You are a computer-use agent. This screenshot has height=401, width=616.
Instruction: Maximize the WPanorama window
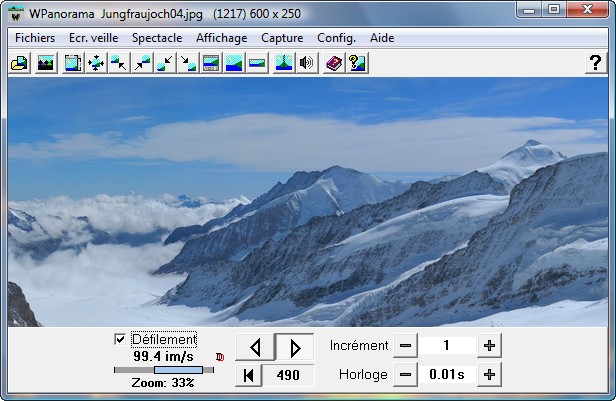pyautogui.click(x=554, y=10)
